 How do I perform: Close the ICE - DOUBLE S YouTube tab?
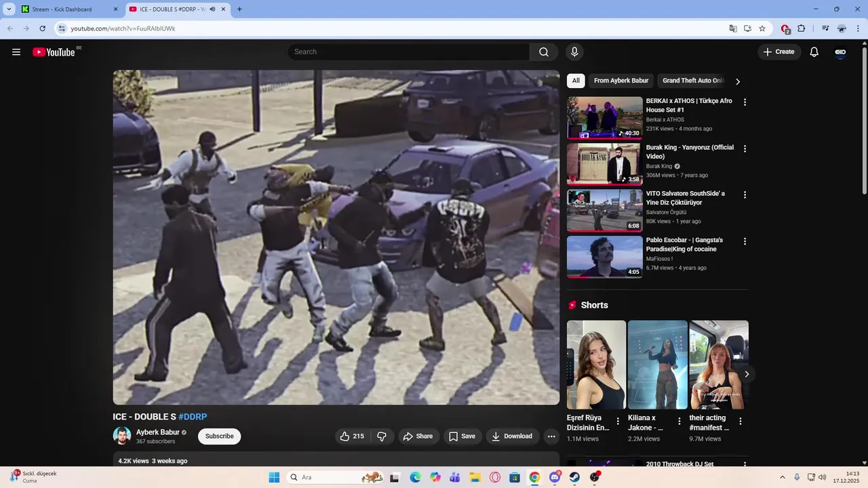(x=223, y=9)
